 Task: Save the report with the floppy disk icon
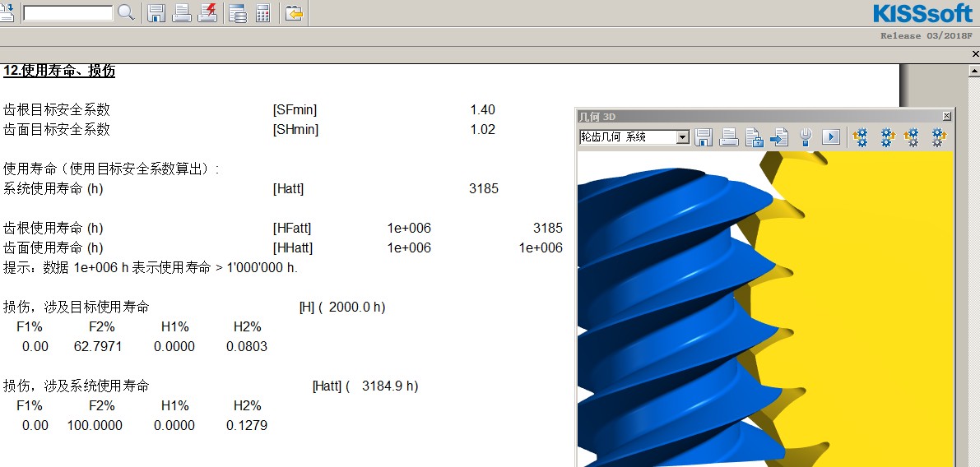click(156, 12)
